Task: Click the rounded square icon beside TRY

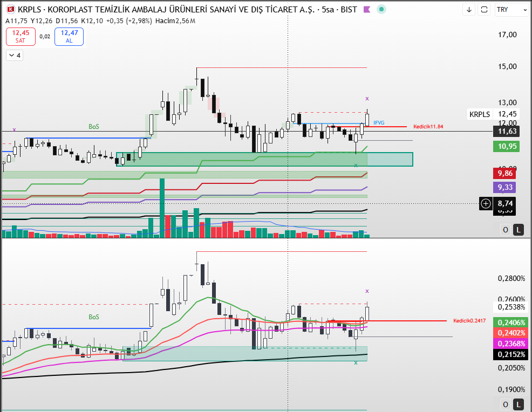Action: [484, 10]
